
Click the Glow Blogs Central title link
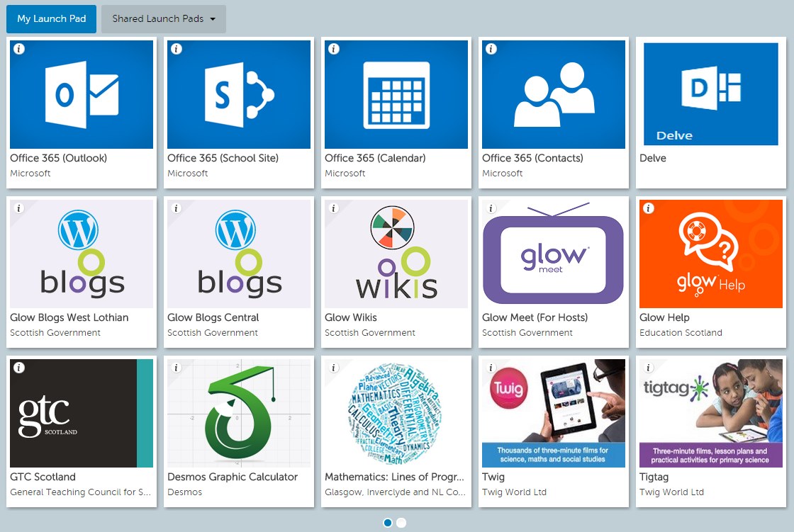(213, 317)
